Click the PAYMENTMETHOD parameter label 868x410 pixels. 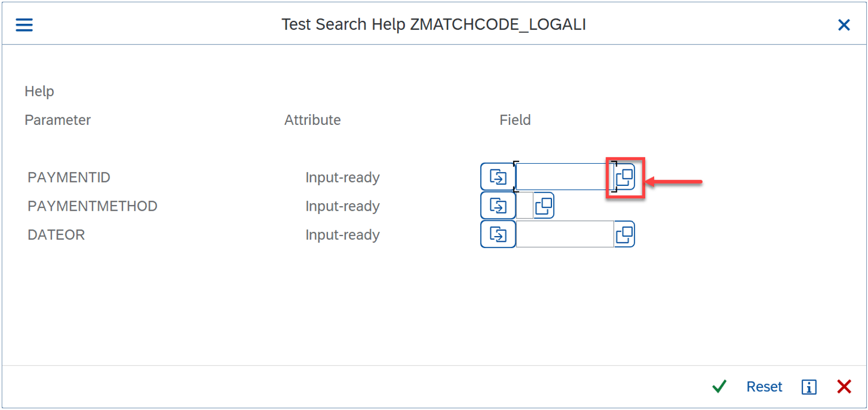tap(92, 206)
